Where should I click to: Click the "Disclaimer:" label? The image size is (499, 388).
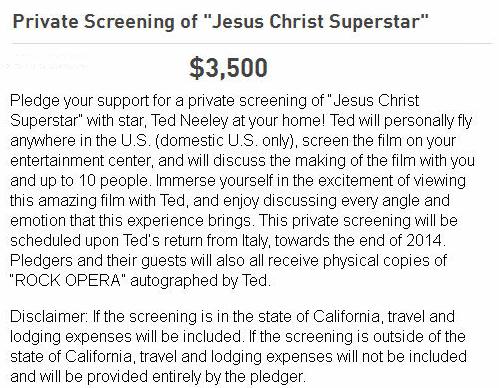coord(49,317)
